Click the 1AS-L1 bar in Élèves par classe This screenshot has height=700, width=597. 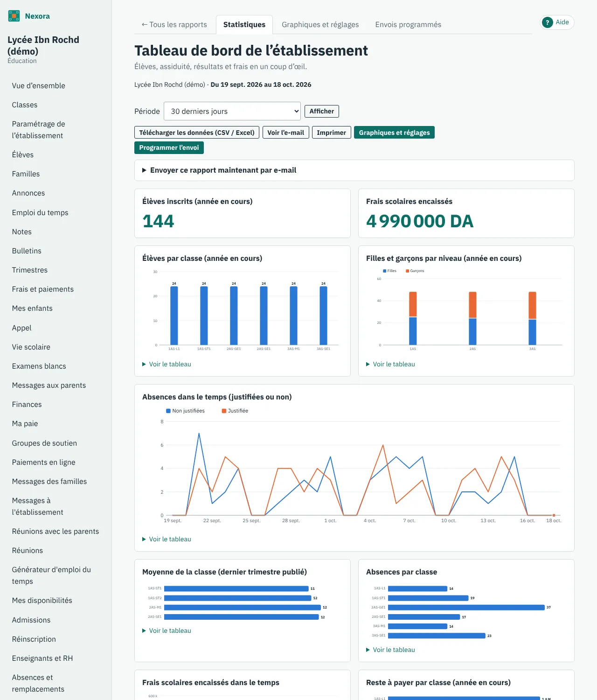click(174, 315)
